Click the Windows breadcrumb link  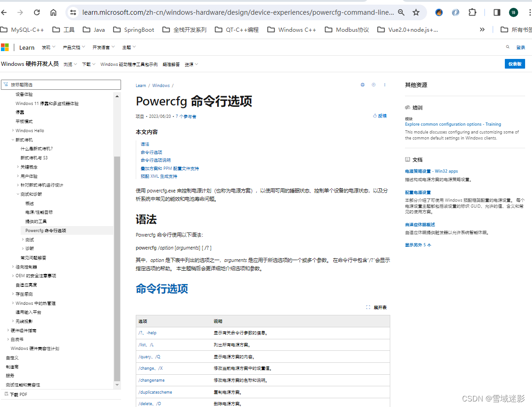(x=161, y=86)
